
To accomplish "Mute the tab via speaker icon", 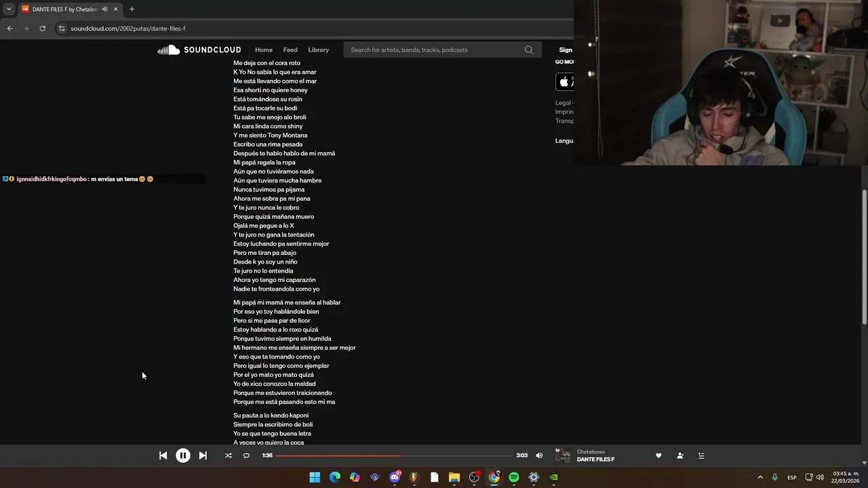I will tap(104, 9).
